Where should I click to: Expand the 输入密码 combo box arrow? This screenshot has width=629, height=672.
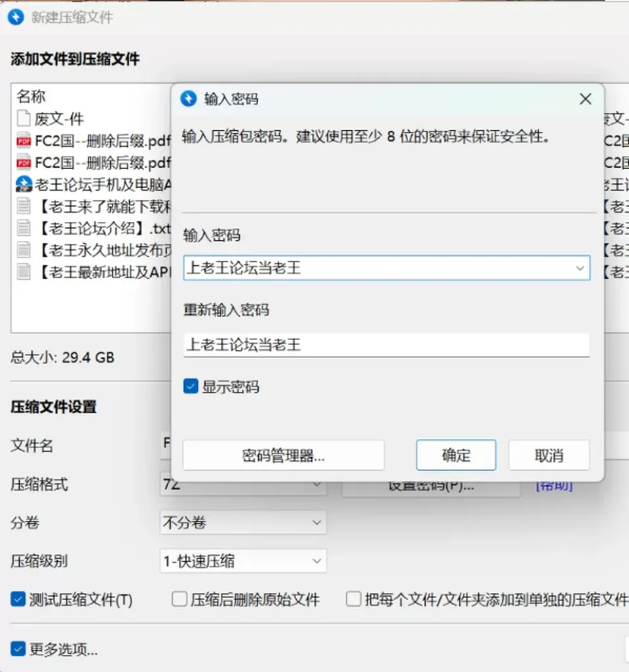pyautogui.click(x=580, y=269)
